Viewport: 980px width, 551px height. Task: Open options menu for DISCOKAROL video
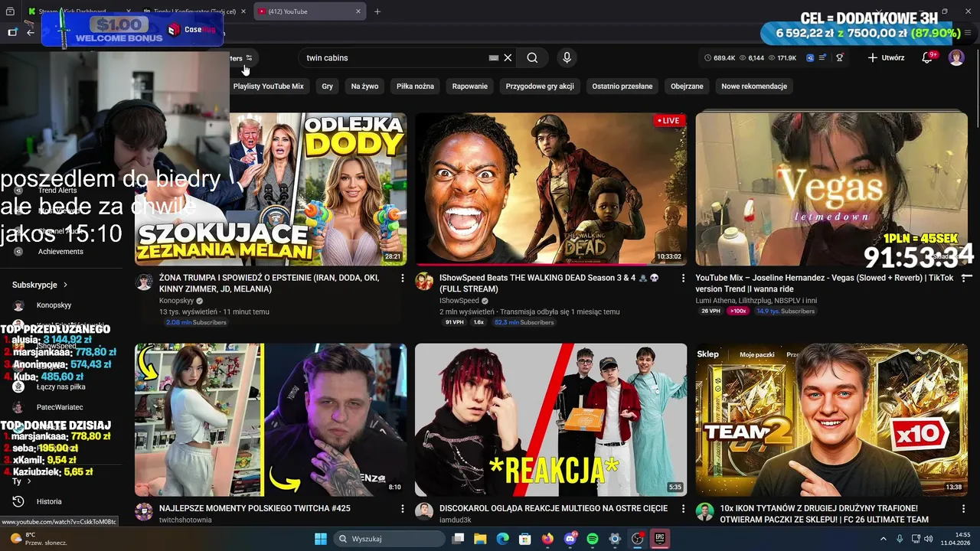[x=683, y=508]
